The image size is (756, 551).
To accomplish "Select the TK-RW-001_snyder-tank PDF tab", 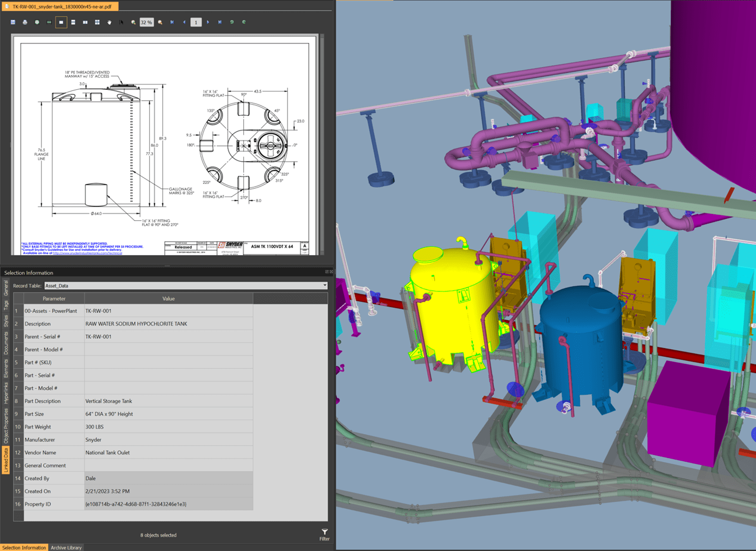I will pos(59,6).
